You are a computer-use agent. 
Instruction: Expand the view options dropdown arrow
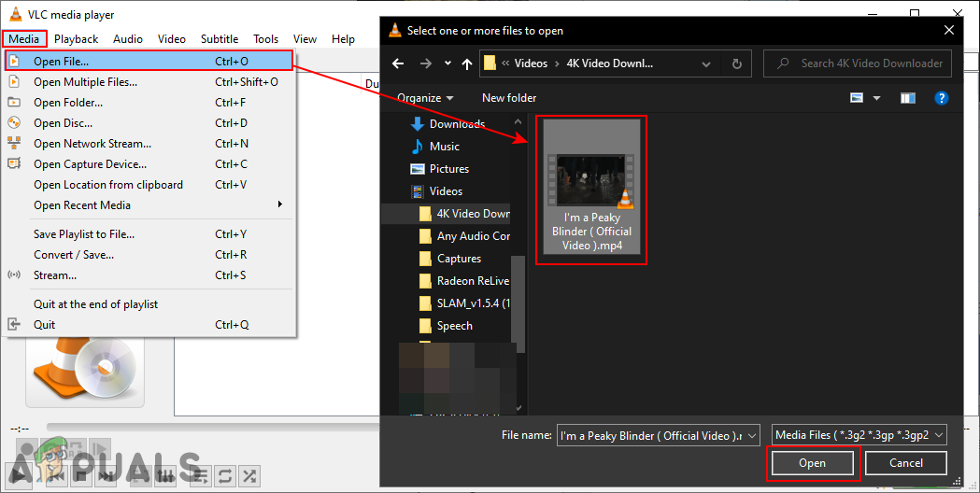876,98
